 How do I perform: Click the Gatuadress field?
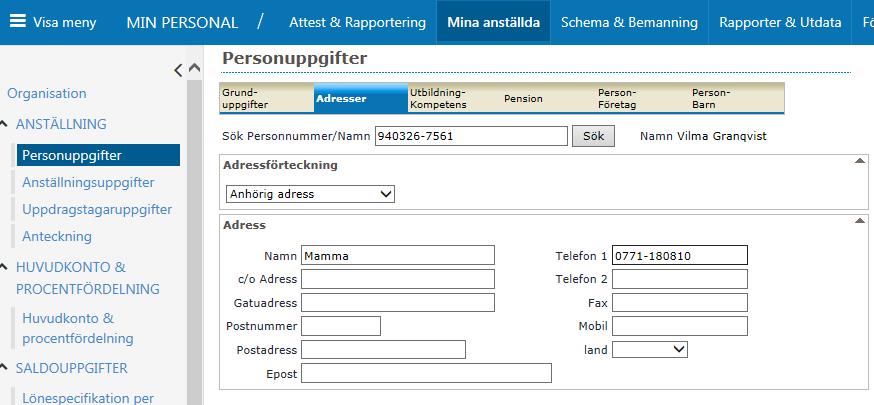pos(397,302)
